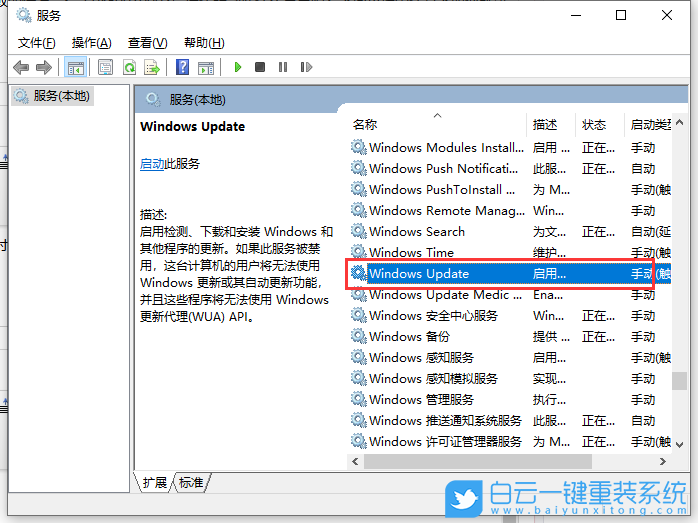Refresh the services list from the toolbar
Screen dimensions: 698x523
130,68
